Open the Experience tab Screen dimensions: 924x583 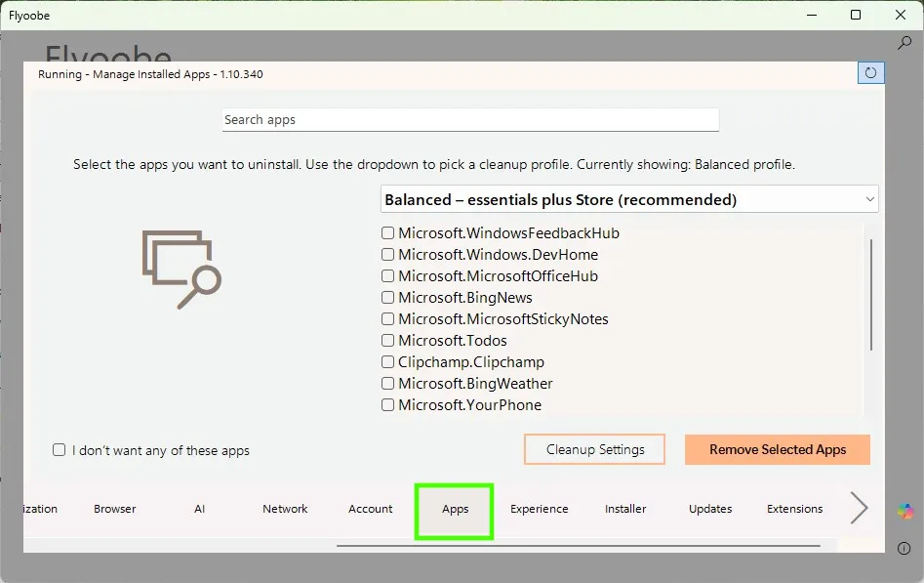[539, 509]
